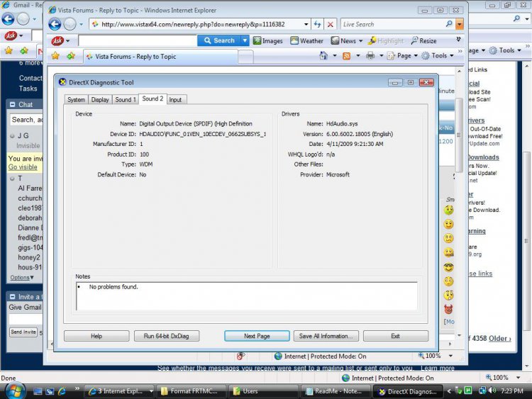This screenshot has width=532, height=399.
Task: Open Favorites Center star icon
Action: pos(55,56)
